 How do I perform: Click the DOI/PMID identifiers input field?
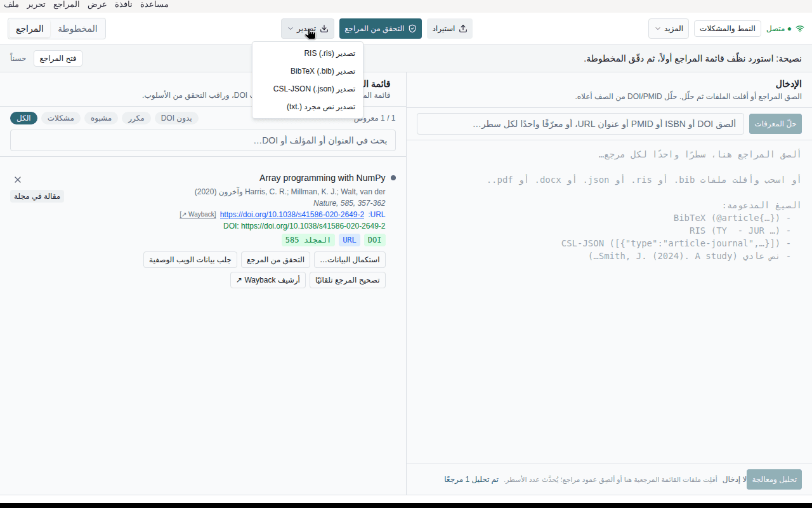click(580, 124)
